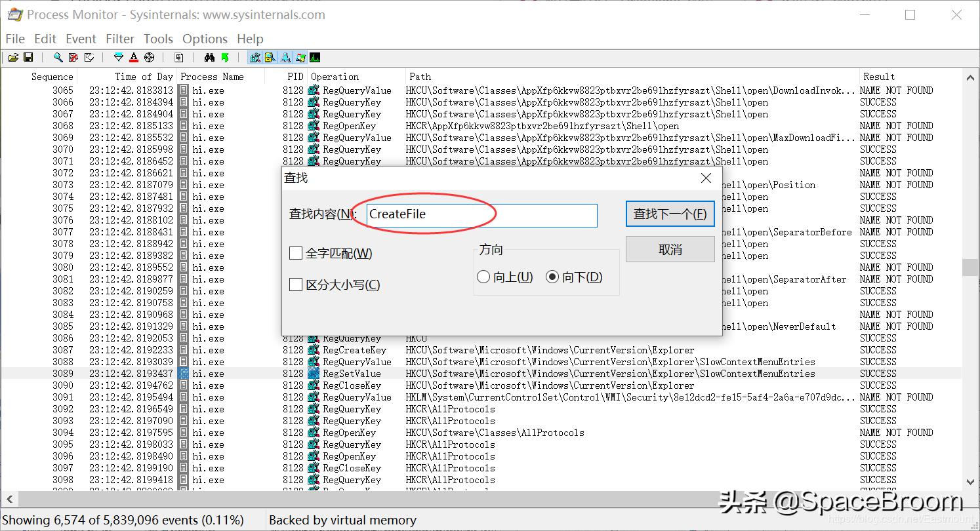Open the Edit menu
Screen dimensions: 980x531
click(x=45, y=39)
